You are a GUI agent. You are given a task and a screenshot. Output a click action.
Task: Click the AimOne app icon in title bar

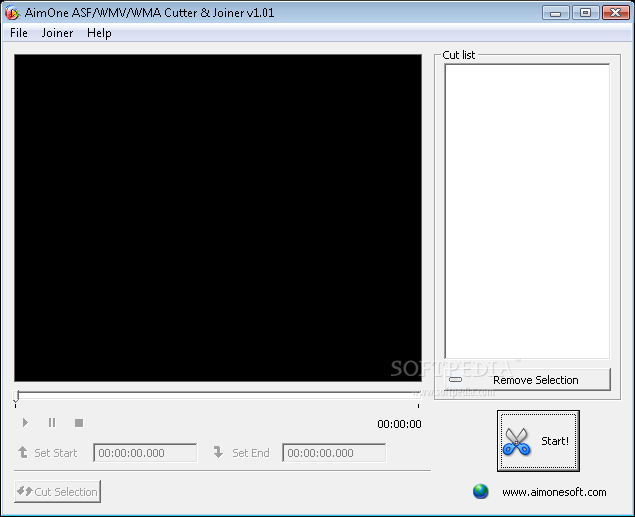pos(12,13)
